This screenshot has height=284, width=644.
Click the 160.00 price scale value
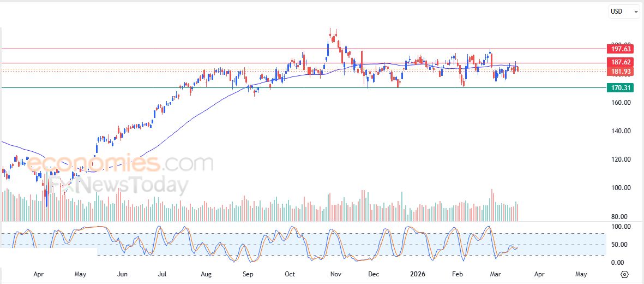621,103
